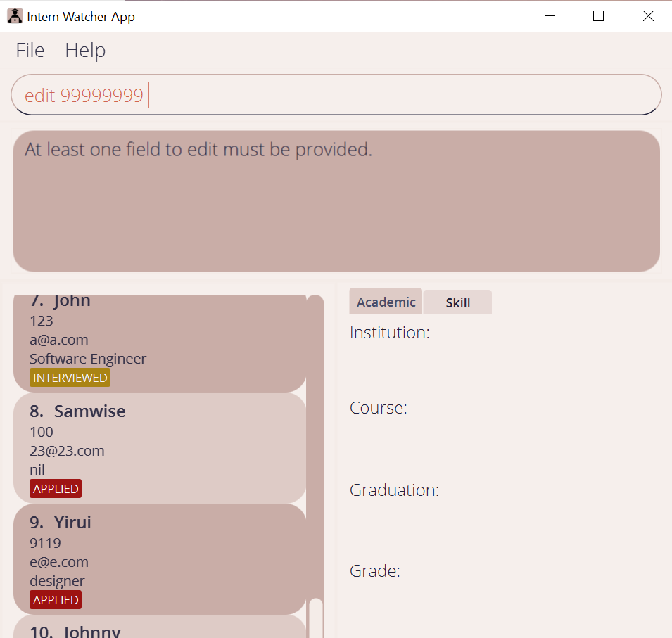Click John's email a@a.com
Viewport: 672px width, 638px height.
58,340
